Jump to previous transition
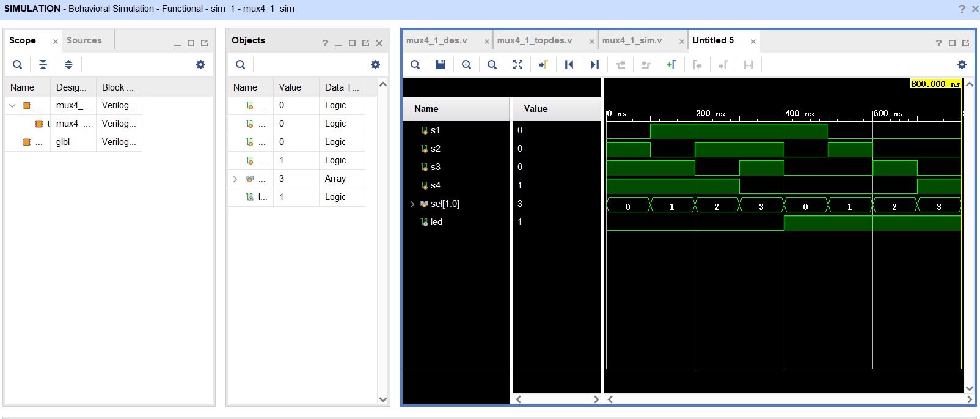The width and height of the screenshot is (980, 419). 621,64
